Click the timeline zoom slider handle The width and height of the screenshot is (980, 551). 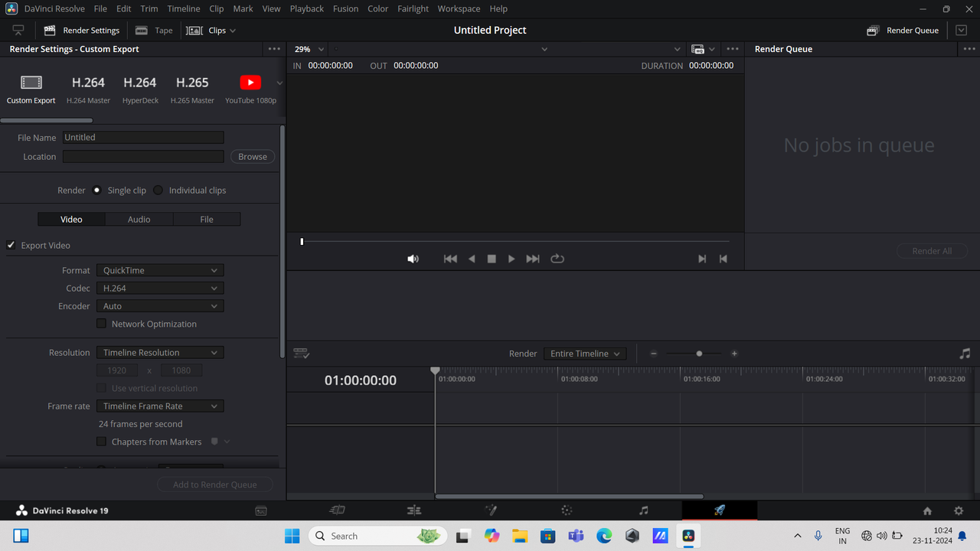(x=699, y=354)
